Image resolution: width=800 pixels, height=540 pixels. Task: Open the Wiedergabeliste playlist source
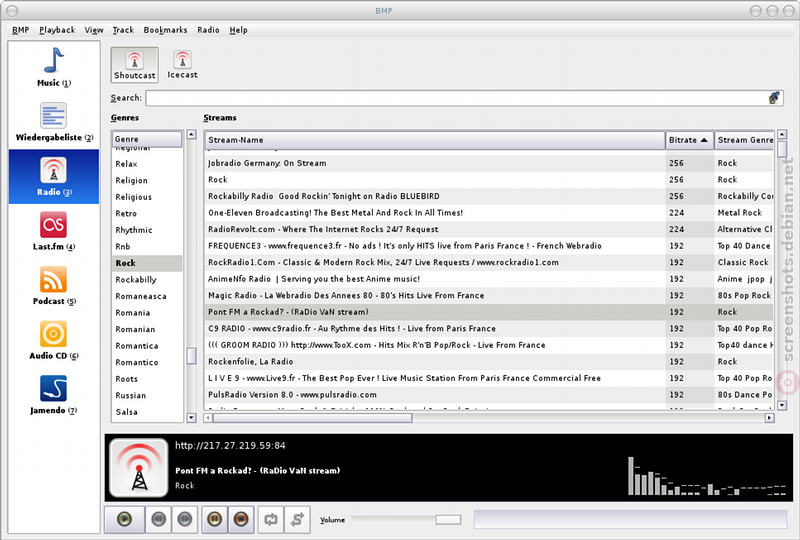click(54, 122)
